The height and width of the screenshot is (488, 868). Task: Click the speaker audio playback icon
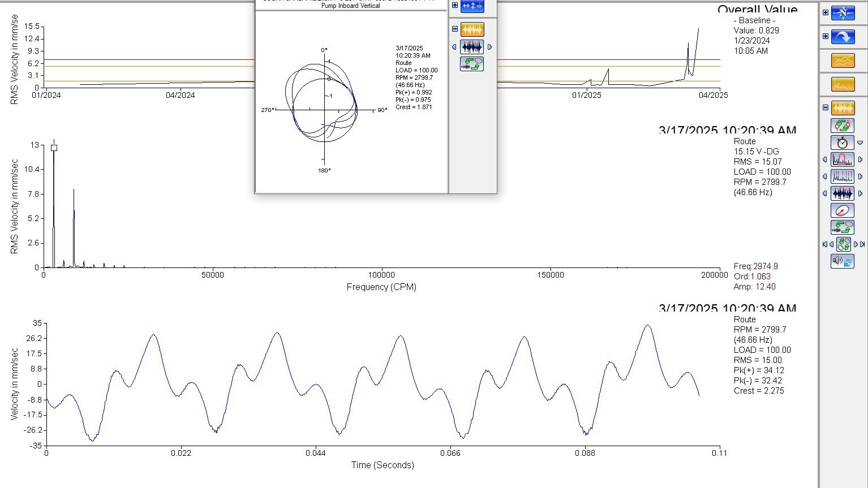pyautogui.click(x=843, y=261)
